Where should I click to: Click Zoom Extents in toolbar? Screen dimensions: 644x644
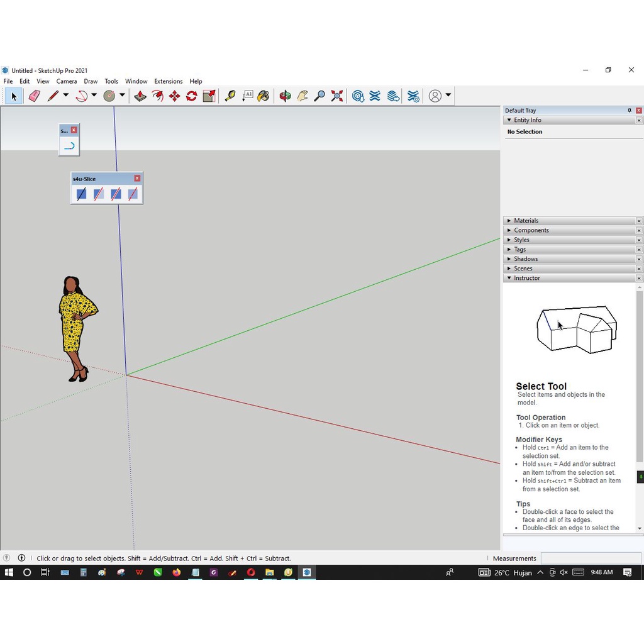coord(337,96)
